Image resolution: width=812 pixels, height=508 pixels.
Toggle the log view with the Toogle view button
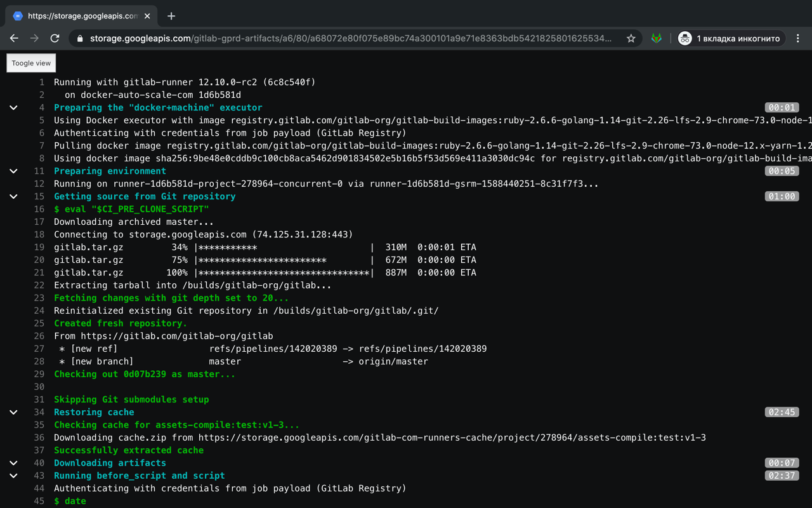[30, 63]
